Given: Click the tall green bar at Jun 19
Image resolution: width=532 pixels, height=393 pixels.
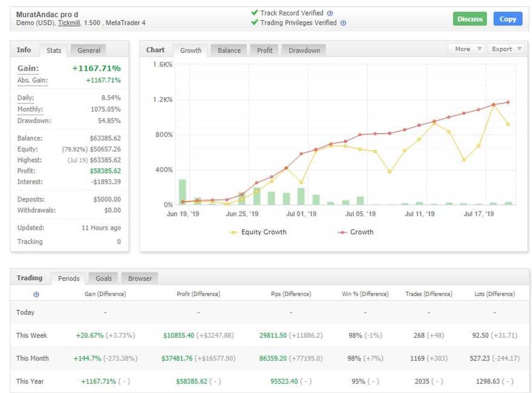Looking at the screenshot, I should click(x=182, y=192).
